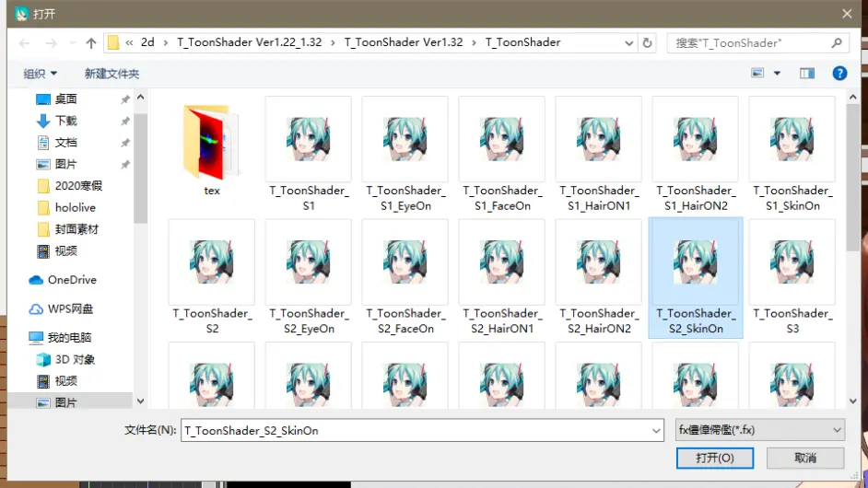Click the last T_ToonShader breadcrumb segment
868x488 pixels.
point(523,42)
